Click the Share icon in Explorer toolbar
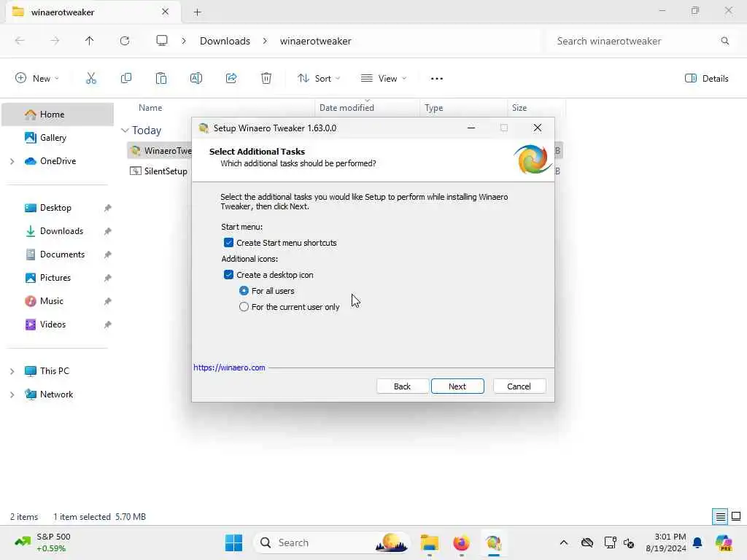This screenshot has height=560, width=747. [x=231, y=79]
